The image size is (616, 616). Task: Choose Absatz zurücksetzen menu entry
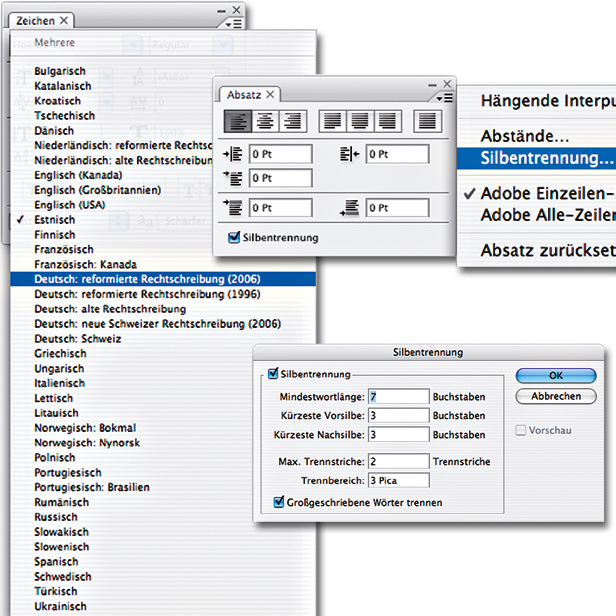[537, 250]
